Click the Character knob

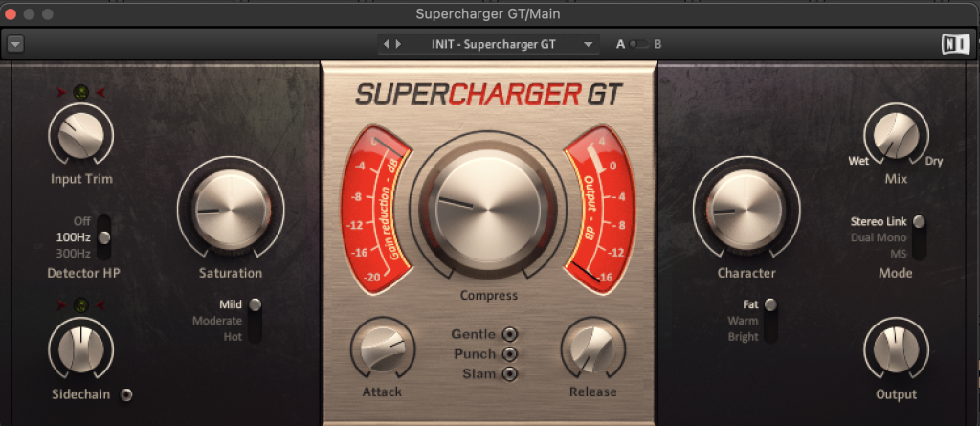[746, 210]
